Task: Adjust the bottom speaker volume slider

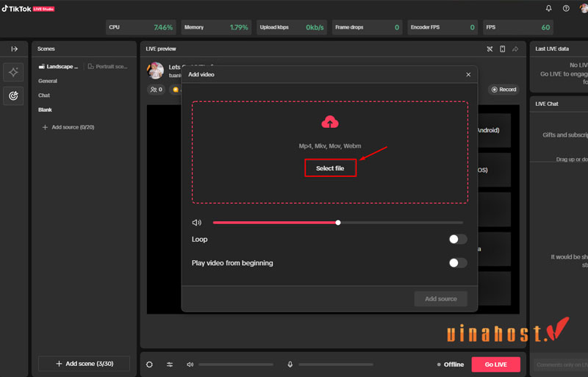Action: (x=236, y=365)
